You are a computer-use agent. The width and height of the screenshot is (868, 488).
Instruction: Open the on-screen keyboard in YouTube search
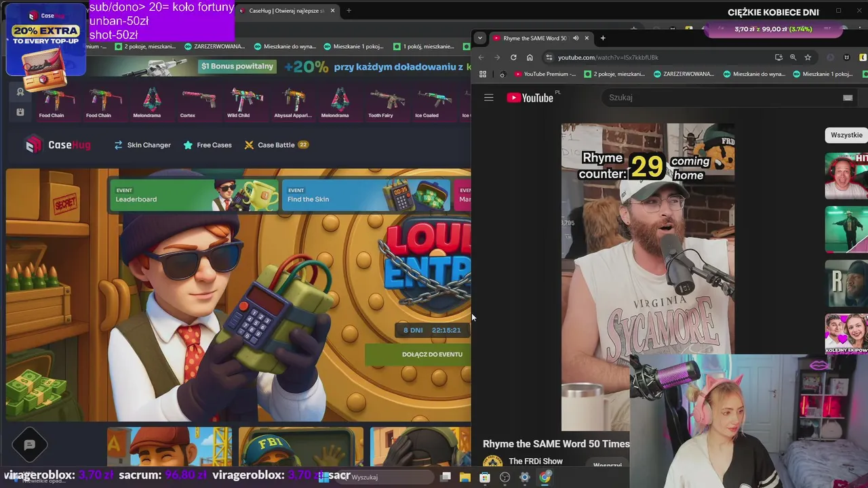pos(848,98)
